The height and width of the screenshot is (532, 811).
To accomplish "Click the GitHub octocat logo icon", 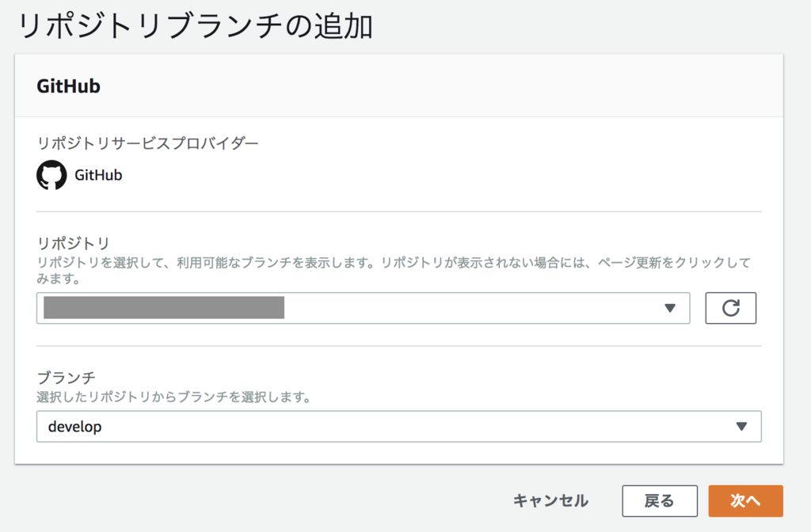I will [51, 175].
